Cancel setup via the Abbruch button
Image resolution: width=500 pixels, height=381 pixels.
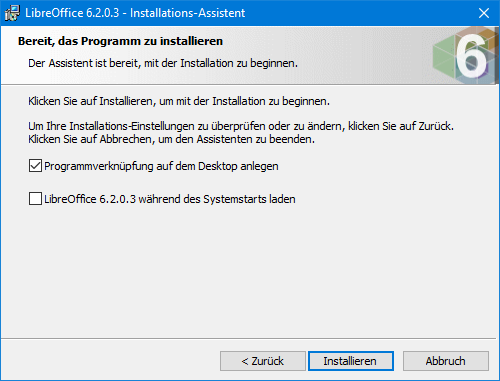[446, 361]
